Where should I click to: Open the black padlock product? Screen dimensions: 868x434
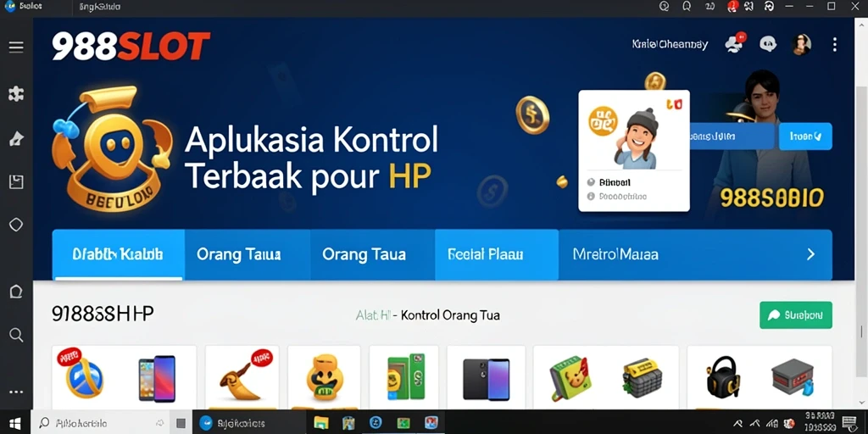pos(723,377)
